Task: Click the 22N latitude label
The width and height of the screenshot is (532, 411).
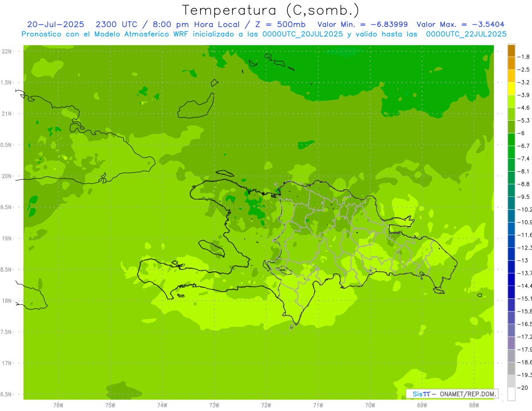Action: [7, 51]
